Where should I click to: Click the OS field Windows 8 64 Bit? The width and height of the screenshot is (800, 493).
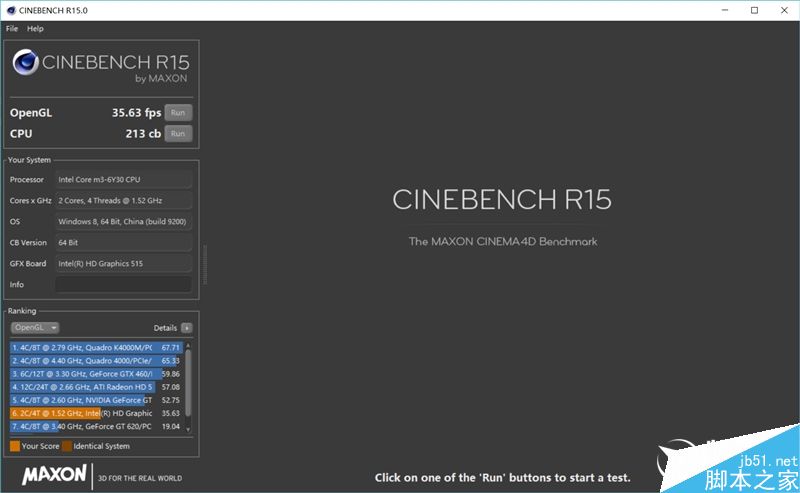(x=123, y=221)
